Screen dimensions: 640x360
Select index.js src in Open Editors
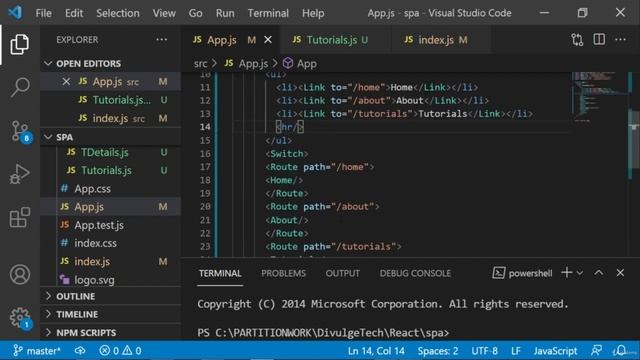[x=110, y=118]
